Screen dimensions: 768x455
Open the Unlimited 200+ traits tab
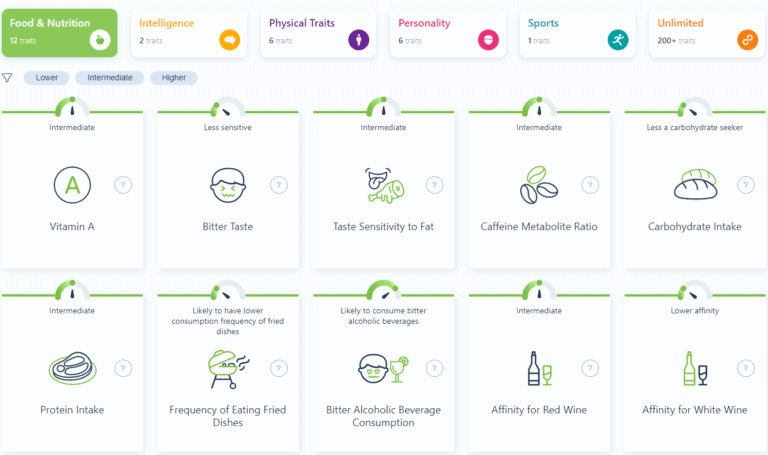click(707, 32)
